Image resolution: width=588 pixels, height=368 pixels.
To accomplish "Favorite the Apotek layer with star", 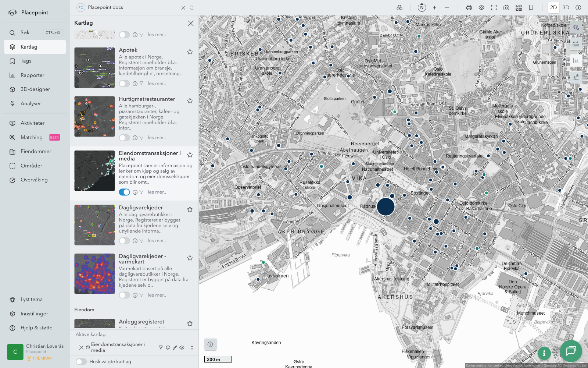I will coord(190,52).
